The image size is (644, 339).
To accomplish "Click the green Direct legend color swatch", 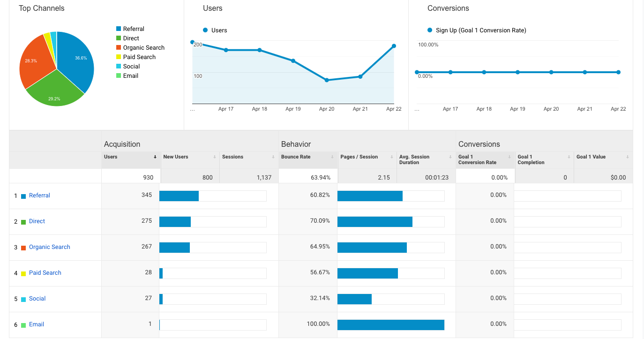I will click(119, 38).
